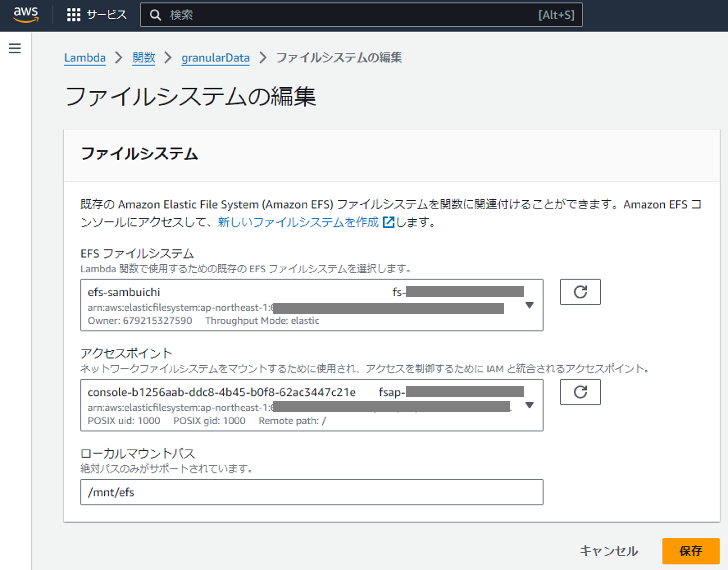
Task: Open the hamburger side navigation menu
Action: 15,48
